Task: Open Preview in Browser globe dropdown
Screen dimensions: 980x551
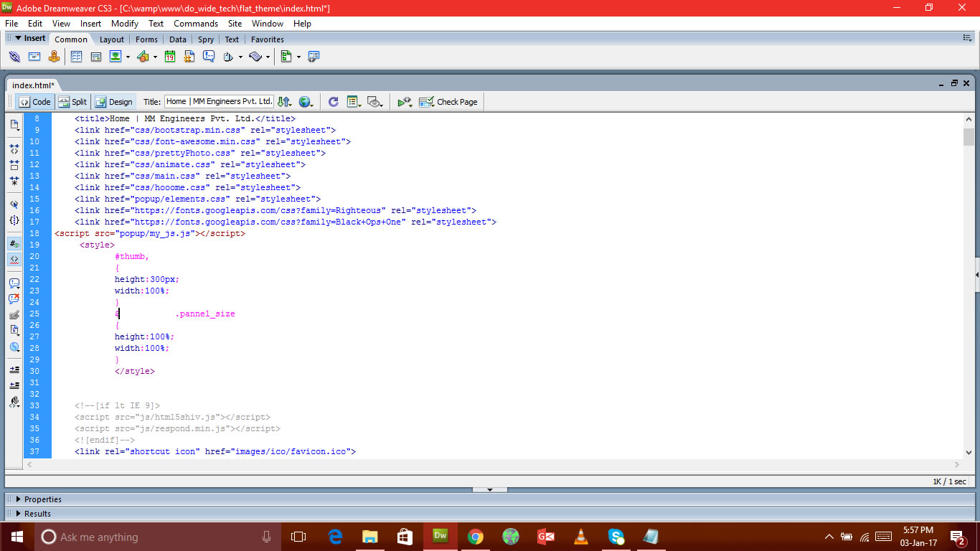Action: coord(308,102)
